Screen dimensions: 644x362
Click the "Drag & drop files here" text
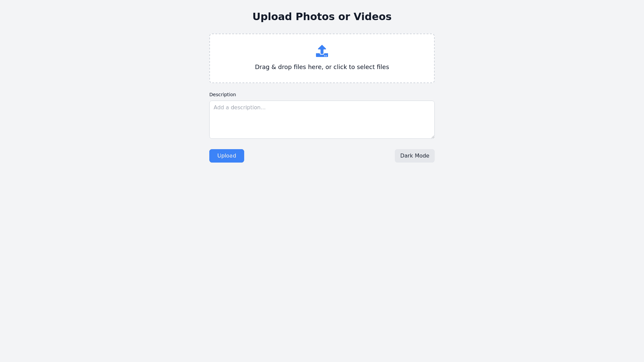[x=288, y=67]
